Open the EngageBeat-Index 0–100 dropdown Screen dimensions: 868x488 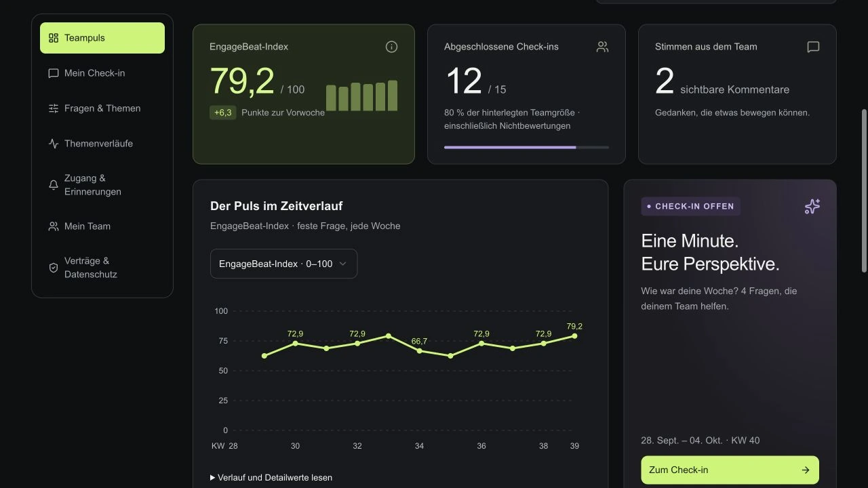(283, 264)
